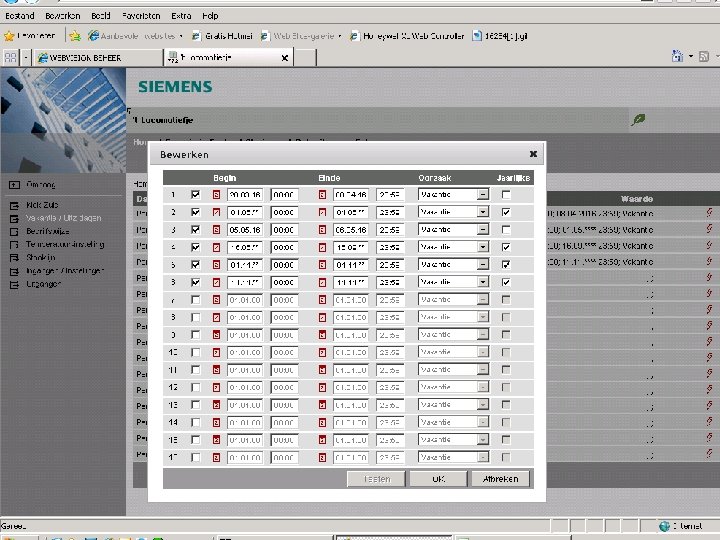Open the Beeld menu

click(x=101, y=16)
